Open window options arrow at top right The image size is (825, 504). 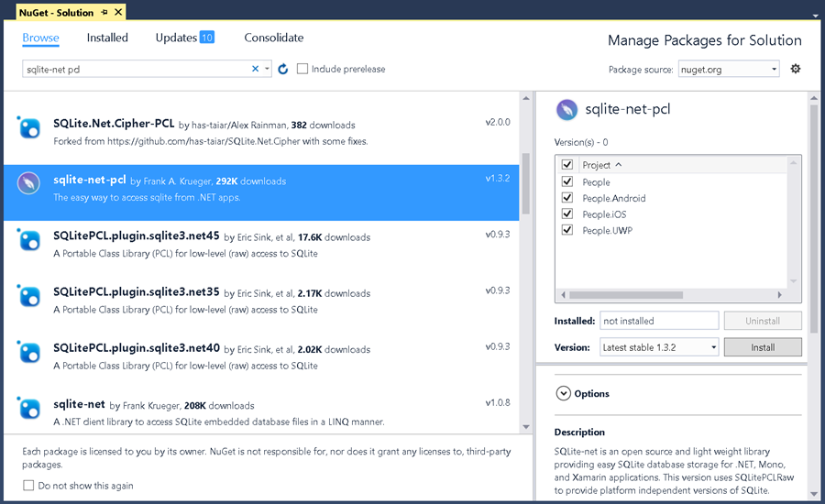point(816,16)
